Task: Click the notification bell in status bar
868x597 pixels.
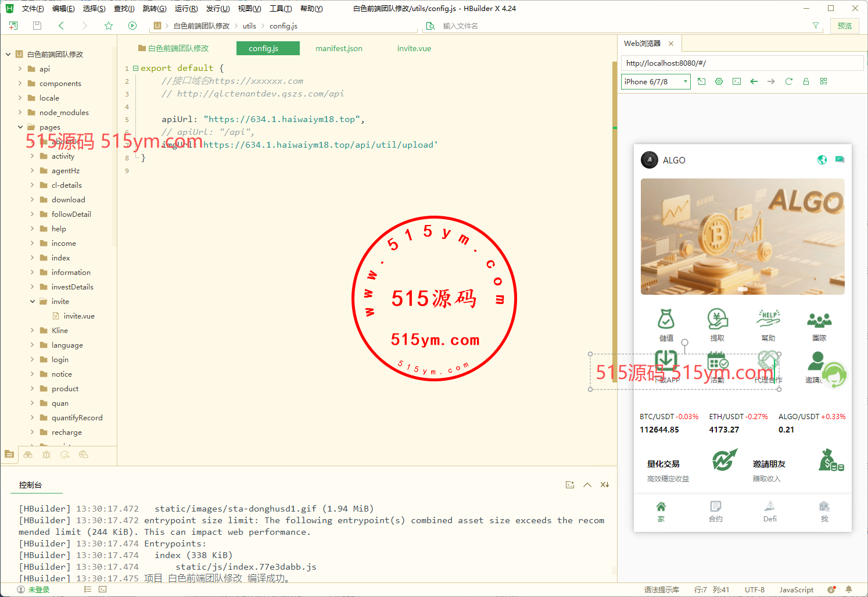Action: (x=849, y=589)
